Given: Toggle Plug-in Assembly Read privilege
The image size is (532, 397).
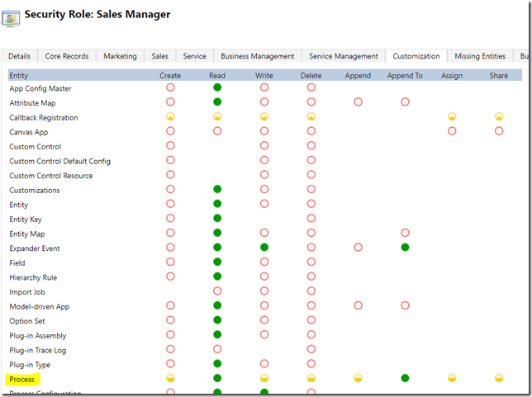Looking at the screenshot, I should click(x=217, y=334).
